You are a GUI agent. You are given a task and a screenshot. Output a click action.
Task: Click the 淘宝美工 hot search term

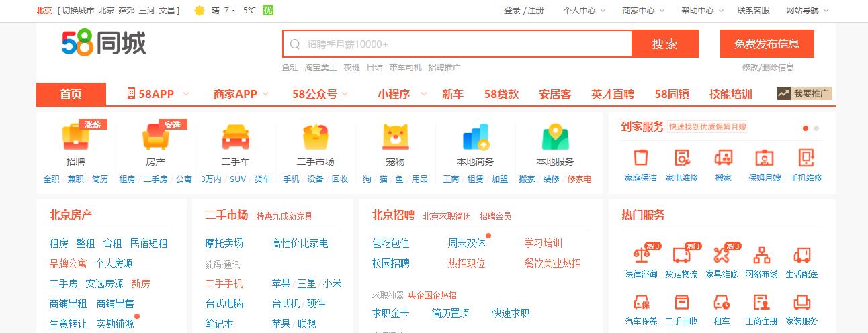320,67
